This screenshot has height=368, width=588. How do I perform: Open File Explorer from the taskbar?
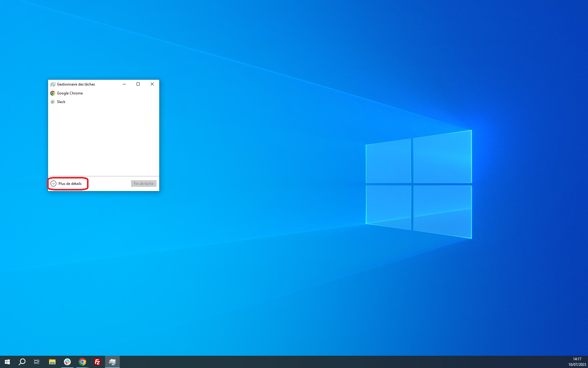pos(52,362)
